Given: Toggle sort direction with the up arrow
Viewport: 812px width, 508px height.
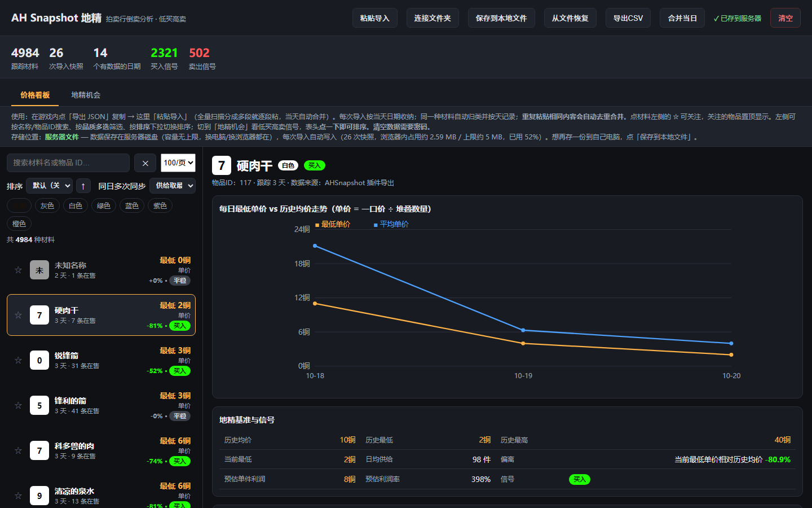Looking at the screenshot, I should (83, 186).
